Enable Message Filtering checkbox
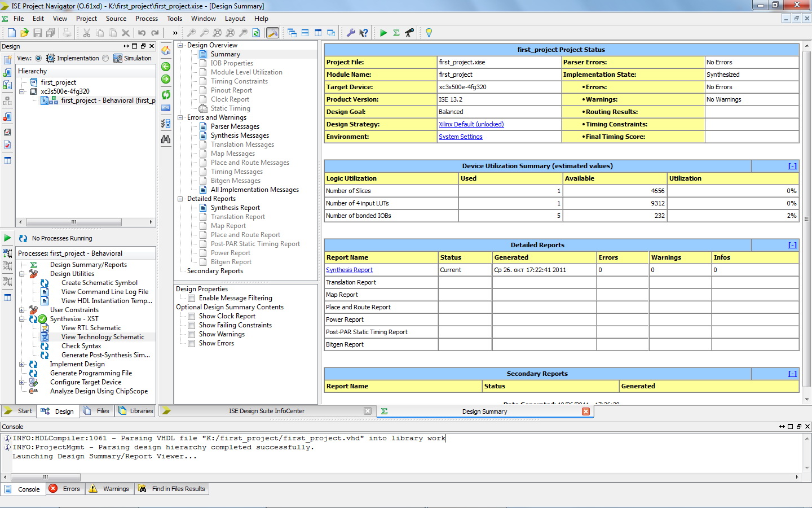Screen dimensions: 812x508 192,298
